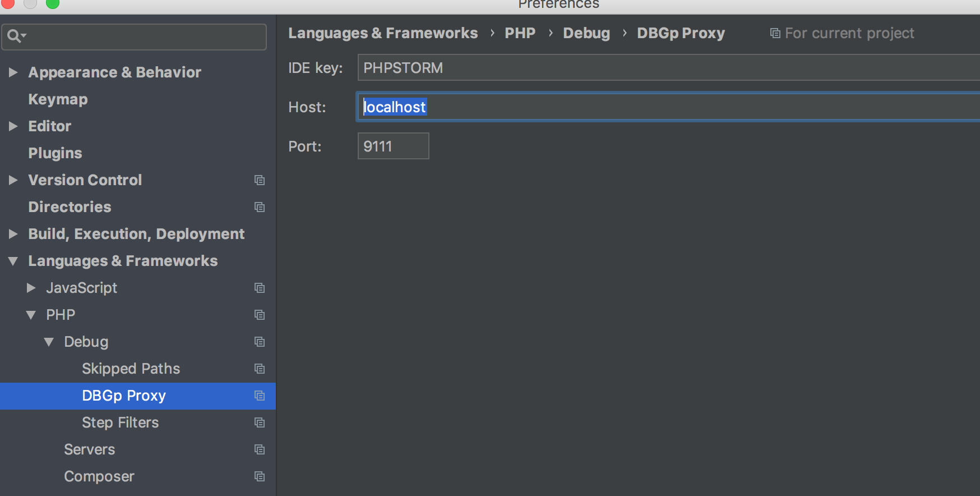Click project-level icon beside Skipped Paths
Image resolution: width=980 pixels, height=496 pixels.
(x=260, y=369)
